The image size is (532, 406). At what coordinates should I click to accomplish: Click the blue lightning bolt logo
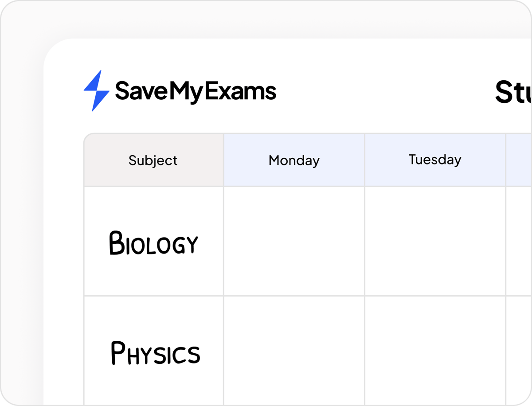tap(97, 90)
